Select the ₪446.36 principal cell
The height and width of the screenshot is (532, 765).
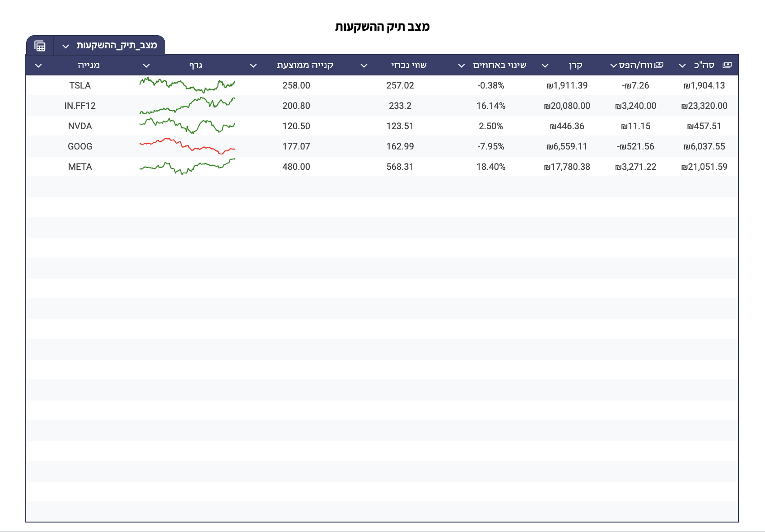click(567, 126)
